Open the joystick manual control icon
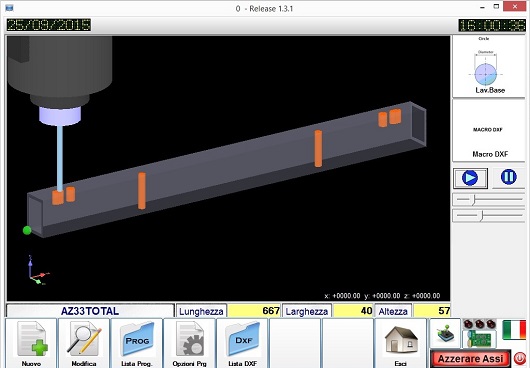The image size is (530, 368). [x=445, y=333]
